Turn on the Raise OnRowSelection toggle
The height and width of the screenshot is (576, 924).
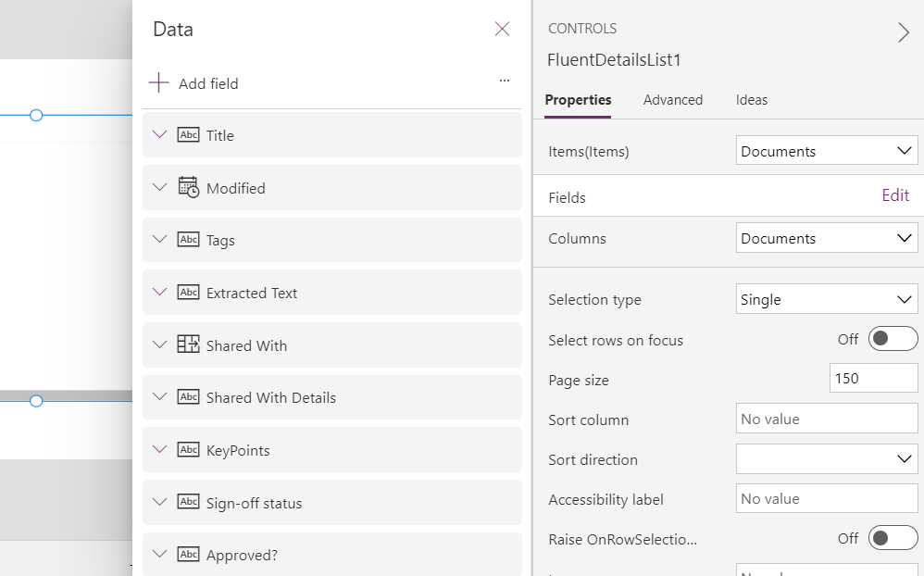point(893,537)
